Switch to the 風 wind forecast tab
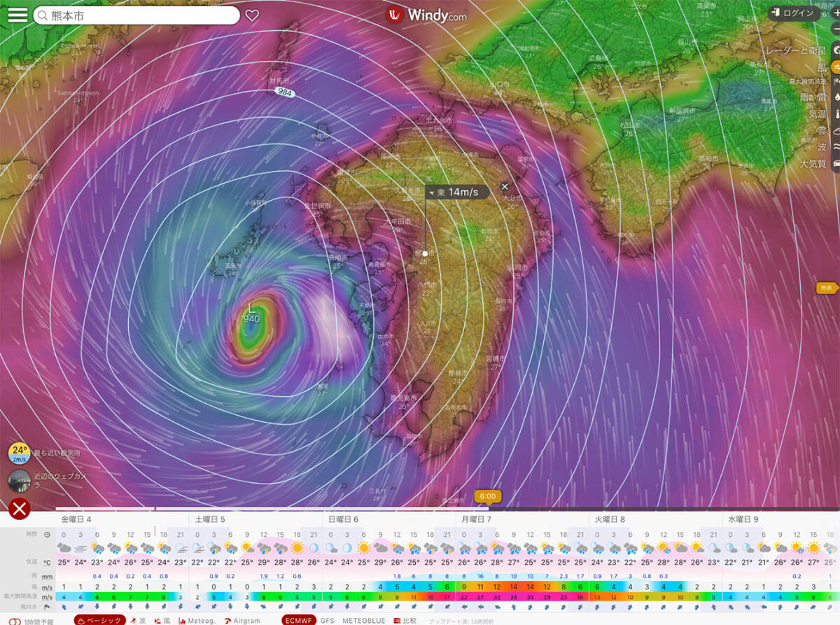Image resolution: width=840 pixels, height=625 pixels. 162,620
